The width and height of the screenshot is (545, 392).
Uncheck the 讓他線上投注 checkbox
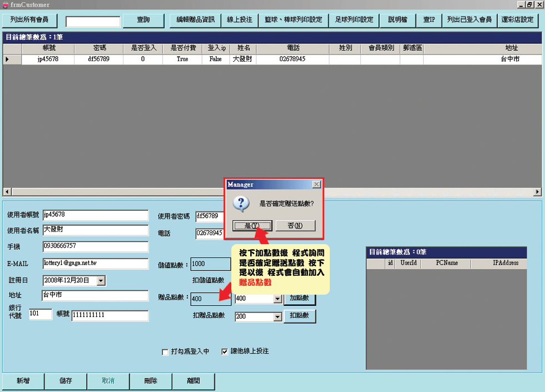225,351
